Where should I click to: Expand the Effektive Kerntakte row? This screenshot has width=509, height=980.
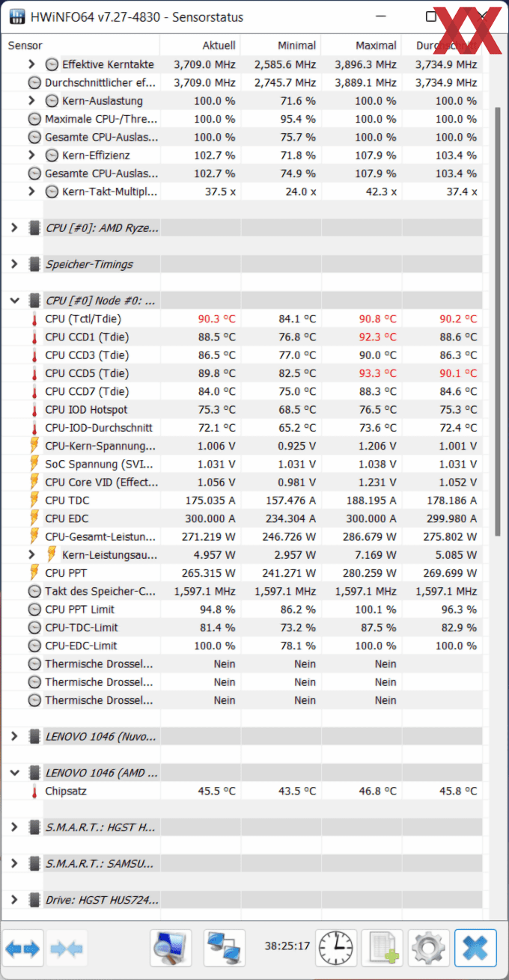pyautogui.click(x=31, y=64)
